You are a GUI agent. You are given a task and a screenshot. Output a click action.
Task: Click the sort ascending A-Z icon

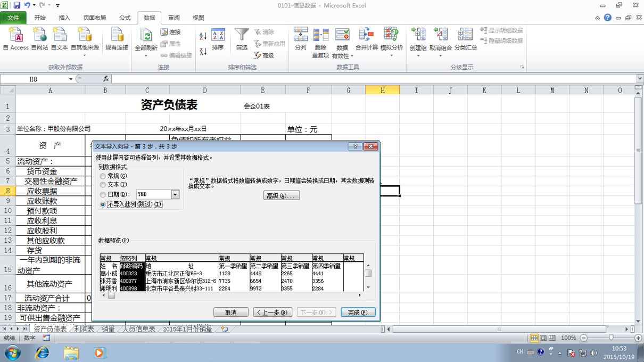[203, 36]
